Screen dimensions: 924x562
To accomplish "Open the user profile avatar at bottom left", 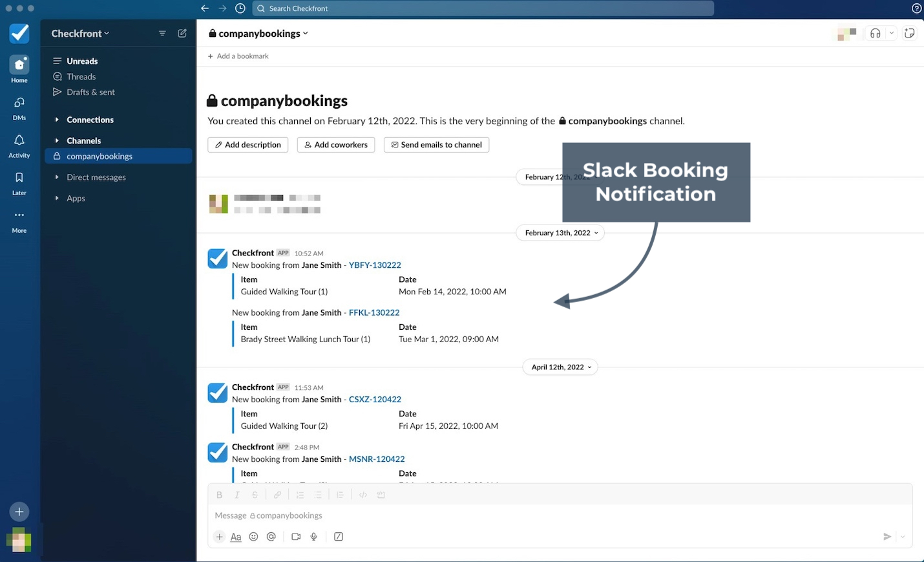I will click(x=19, y=540).
